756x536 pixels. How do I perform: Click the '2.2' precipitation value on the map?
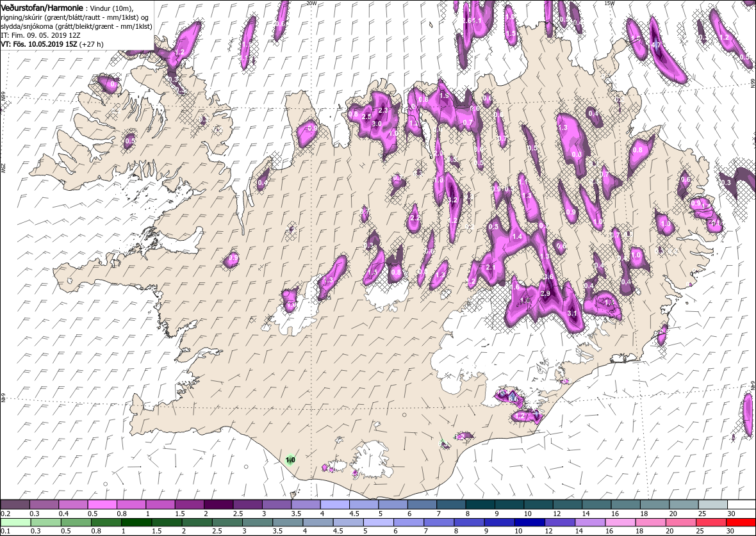point(415,218)
